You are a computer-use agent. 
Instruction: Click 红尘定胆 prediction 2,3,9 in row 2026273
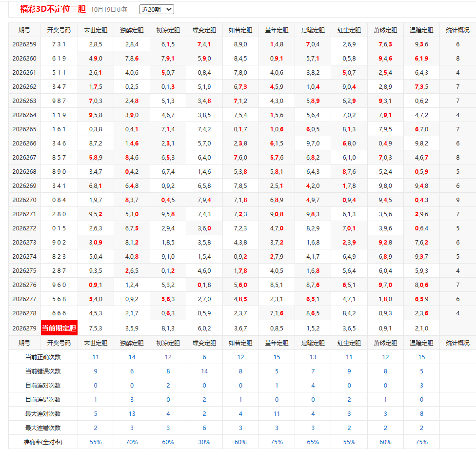[349, 243]
